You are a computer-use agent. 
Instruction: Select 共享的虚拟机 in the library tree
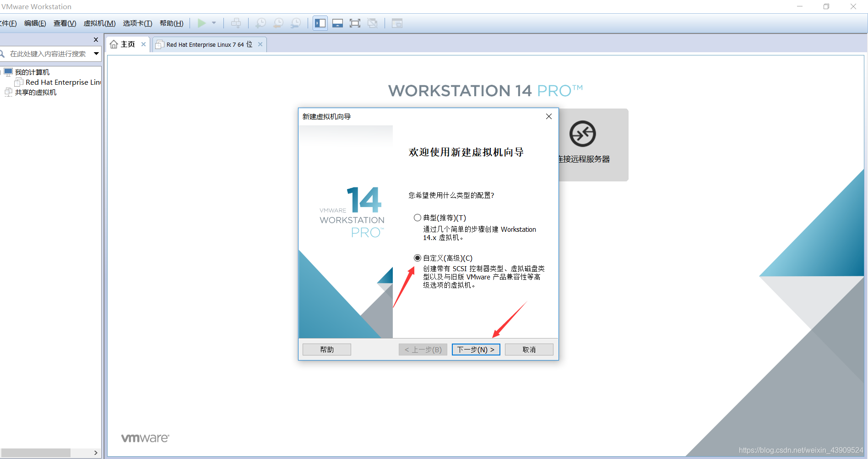pyautogui.click(x=36, y=93)
